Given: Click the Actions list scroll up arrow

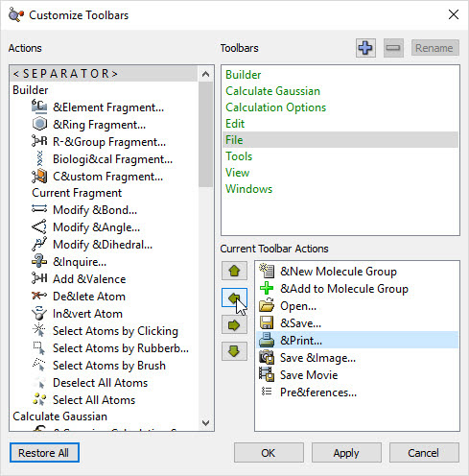Looking at the screenshot, I should click(205, 74).
